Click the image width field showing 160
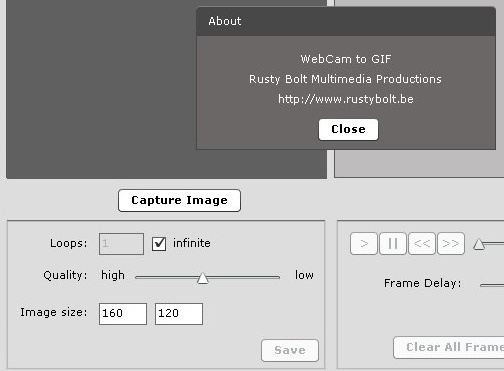 coord(123,314)
